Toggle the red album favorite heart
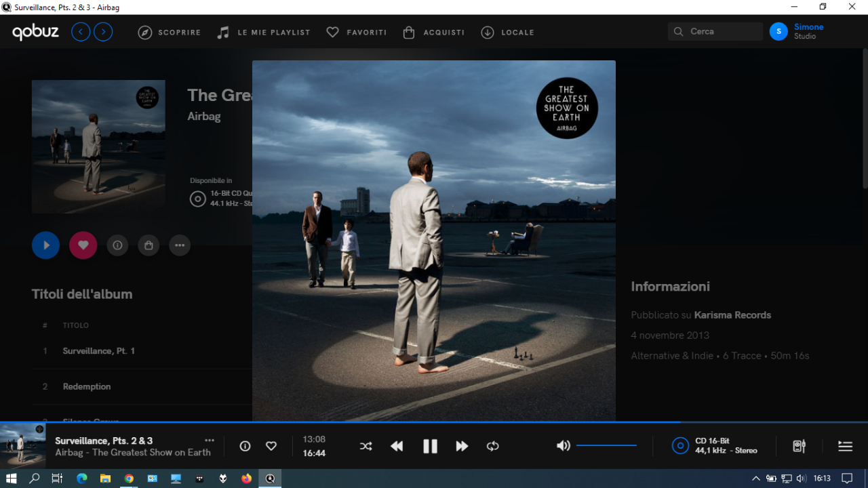The height and width of the screenshot is (488, 868). click(x=83, y=245)
